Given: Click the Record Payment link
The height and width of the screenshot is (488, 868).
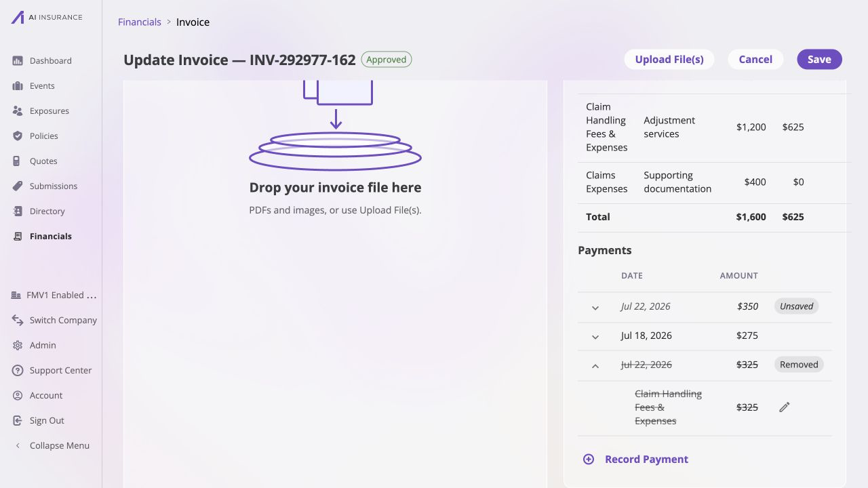Looking at the screenshot, I should point(646,460).
